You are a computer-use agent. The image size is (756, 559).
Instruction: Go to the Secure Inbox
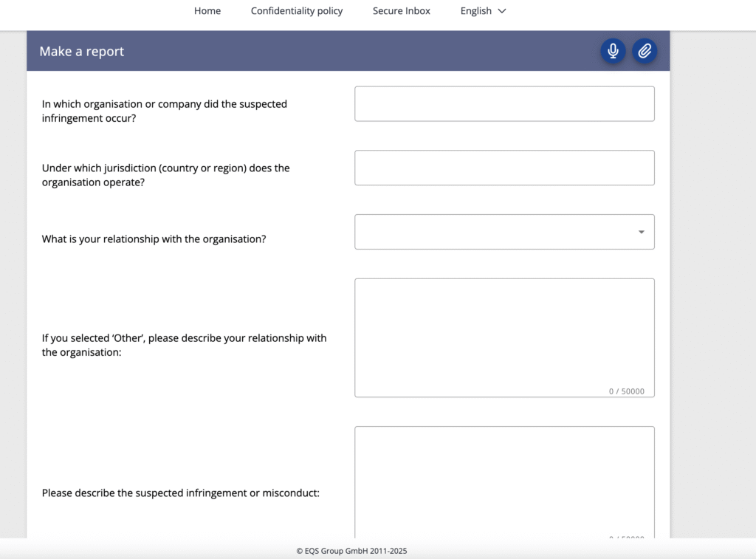click(401, 10)
